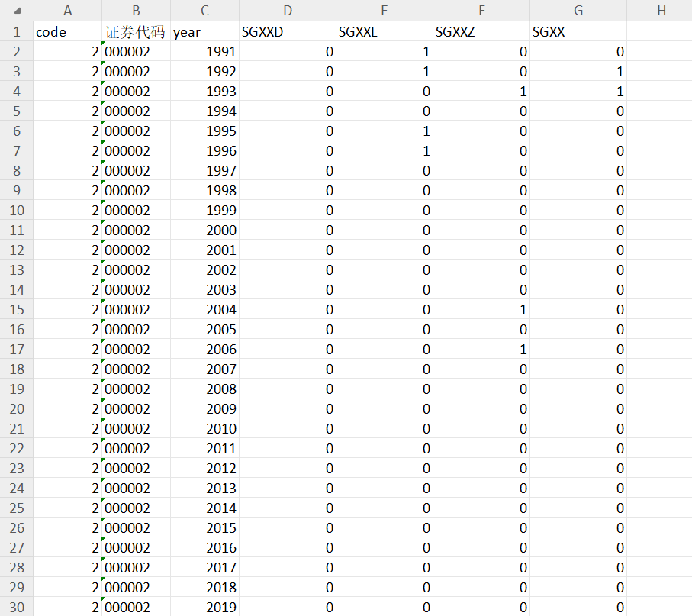Select column E header

385,11
